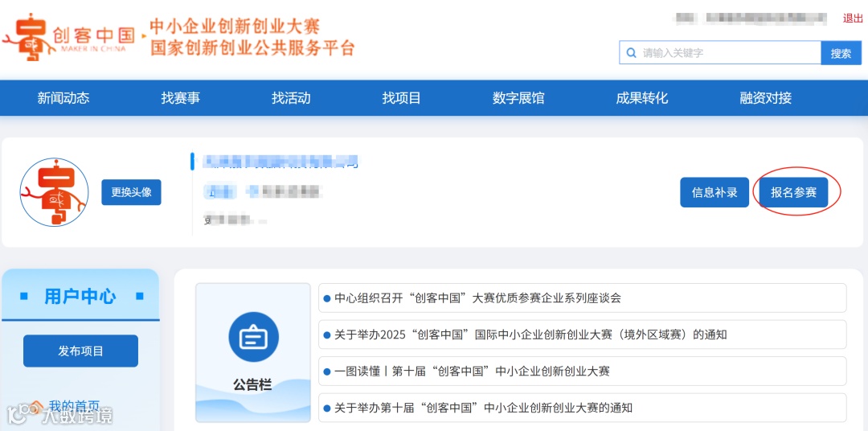The height and width of the screenshot is (431, 868).
Task: Open notice 关于举办2025“创客中国”国际中小企业创新创业大赛（境外区域赛）的通知
Action: (583, 335)
